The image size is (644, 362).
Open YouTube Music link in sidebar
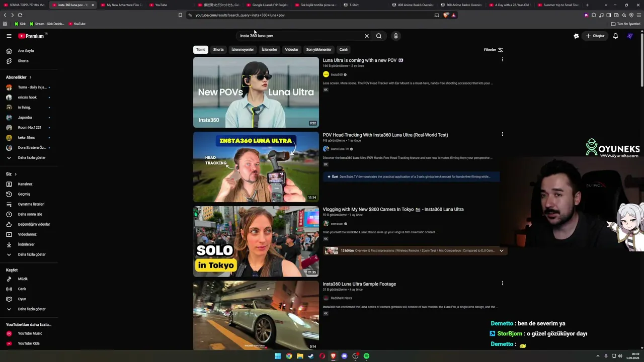pyautogui.click(x=29, y=333)
